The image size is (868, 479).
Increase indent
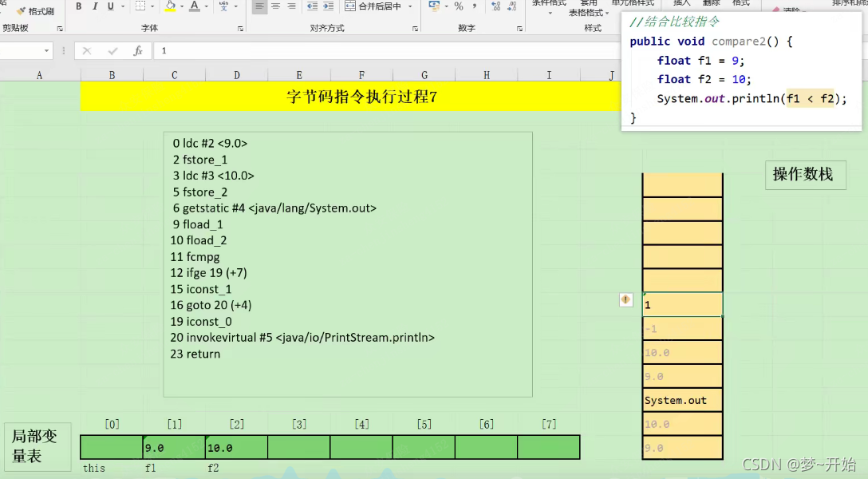pyautogui.click(x=328, y=6)
